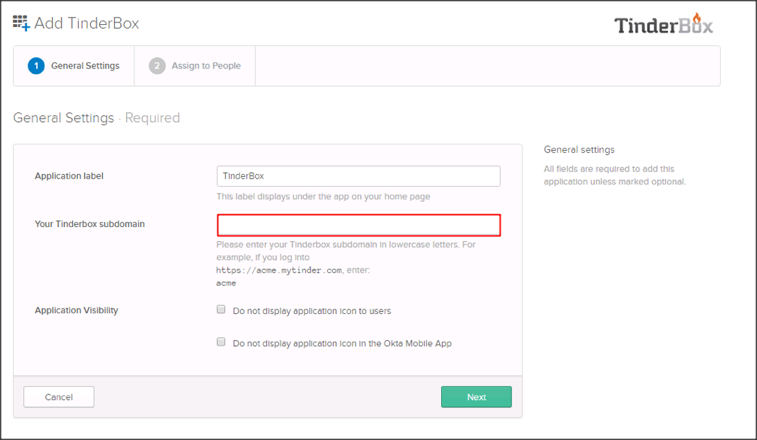
Task: Focus the Application label text field
Action: coord(358,176)
